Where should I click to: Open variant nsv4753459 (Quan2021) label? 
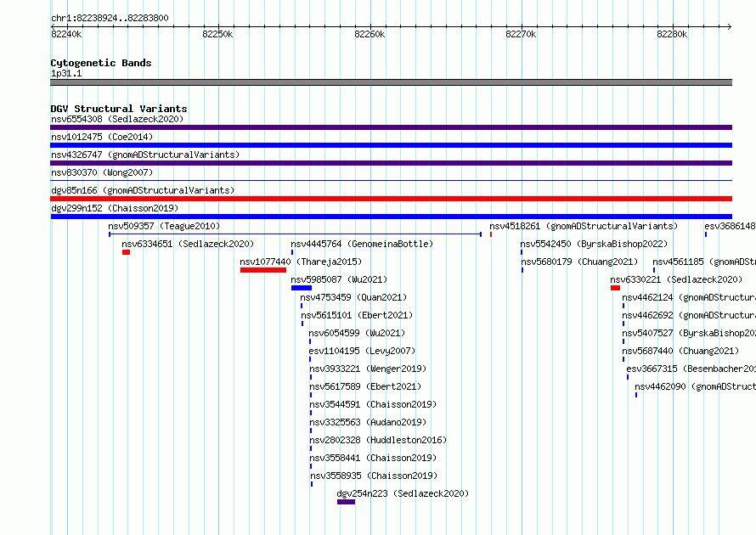tap(353, 297)
